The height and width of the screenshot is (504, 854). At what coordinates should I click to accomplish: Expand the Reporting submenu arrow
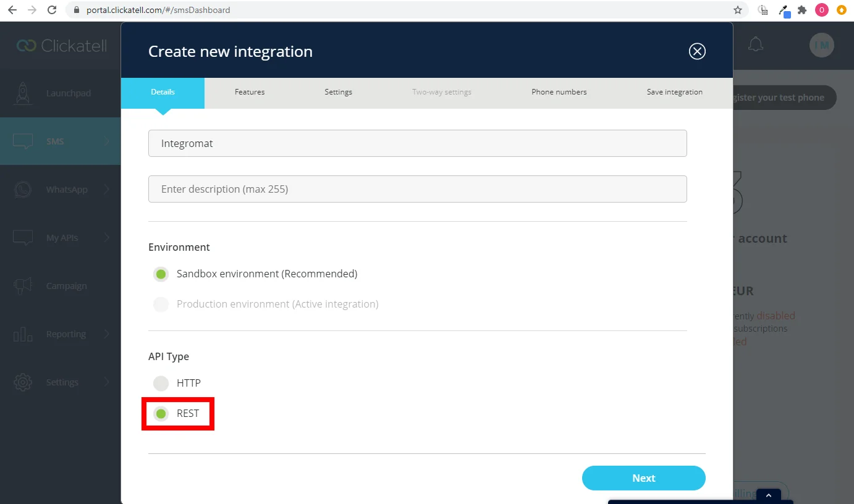pos(107,334)
